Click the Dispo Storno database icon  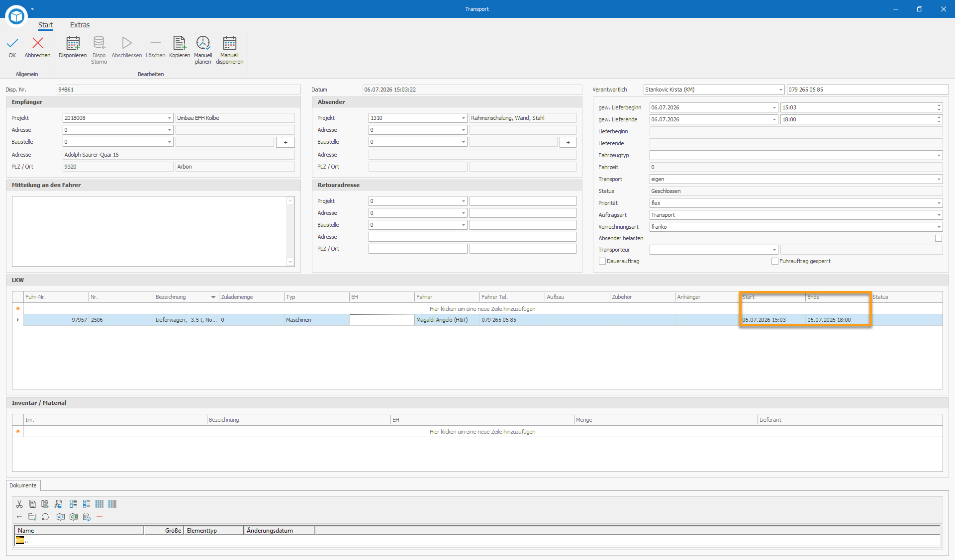coord(99,43)
